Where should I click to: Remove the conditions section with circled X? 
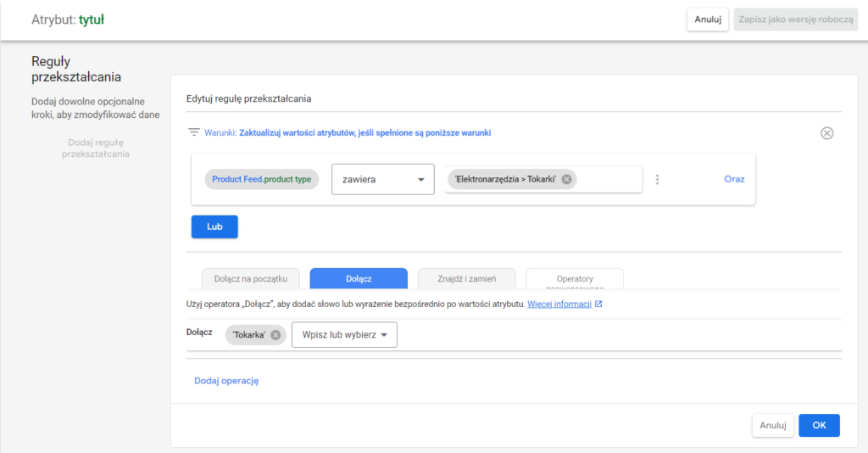pos(827,133)
